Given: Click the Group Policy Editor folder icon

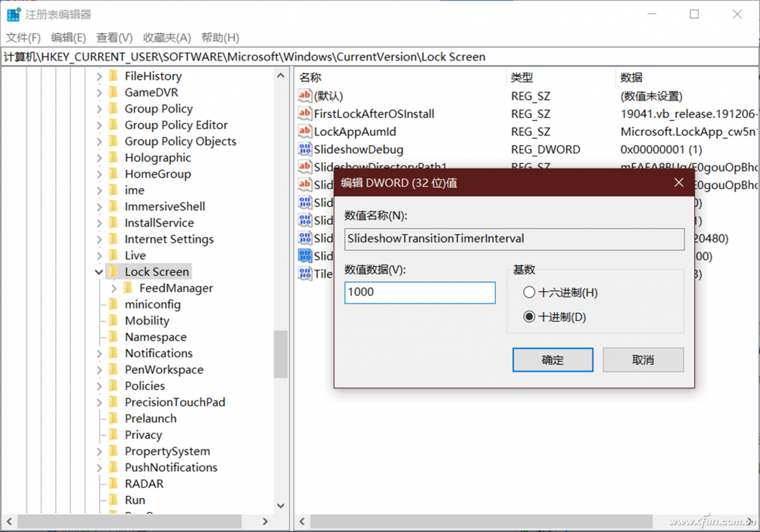Looking at the screenshot, I should tap(113, 125).
